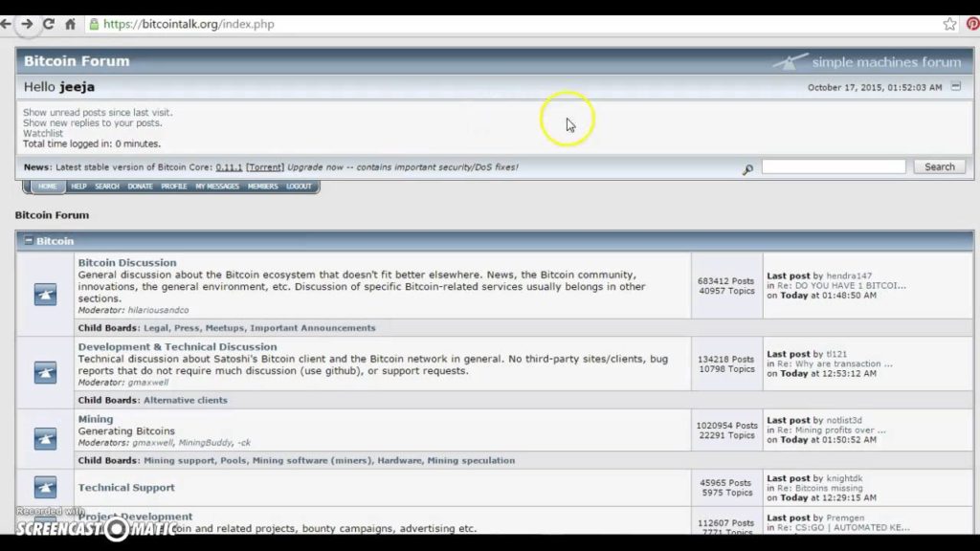
Task: Open the Press child board
Action: click(x=187, y=328)
